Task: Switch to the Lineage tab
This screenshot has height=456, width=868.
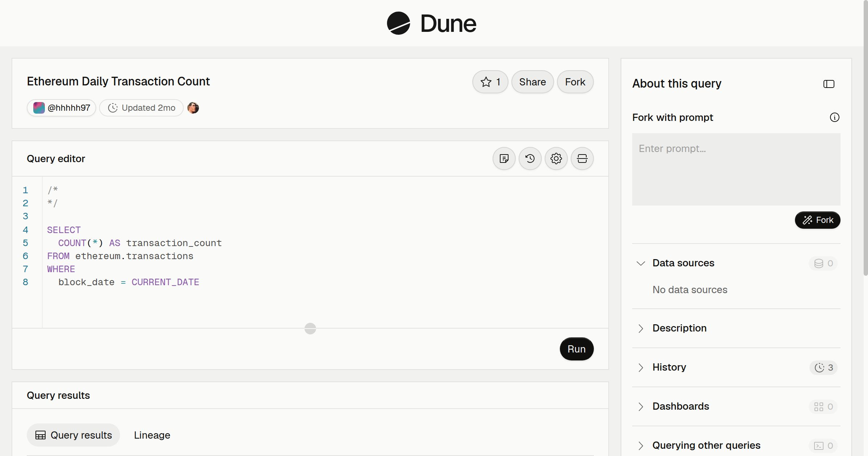Action: click(x=152, y=435)
